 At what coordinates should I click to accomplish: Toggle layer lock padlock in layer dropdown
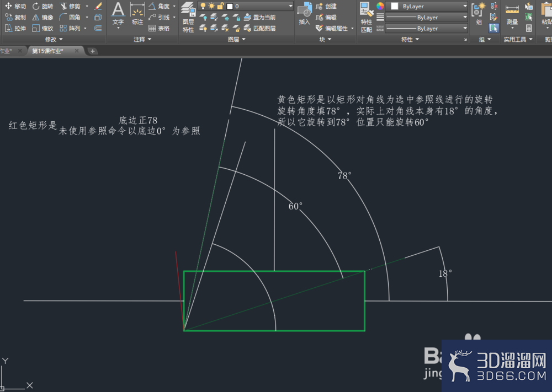pos(220,6)
